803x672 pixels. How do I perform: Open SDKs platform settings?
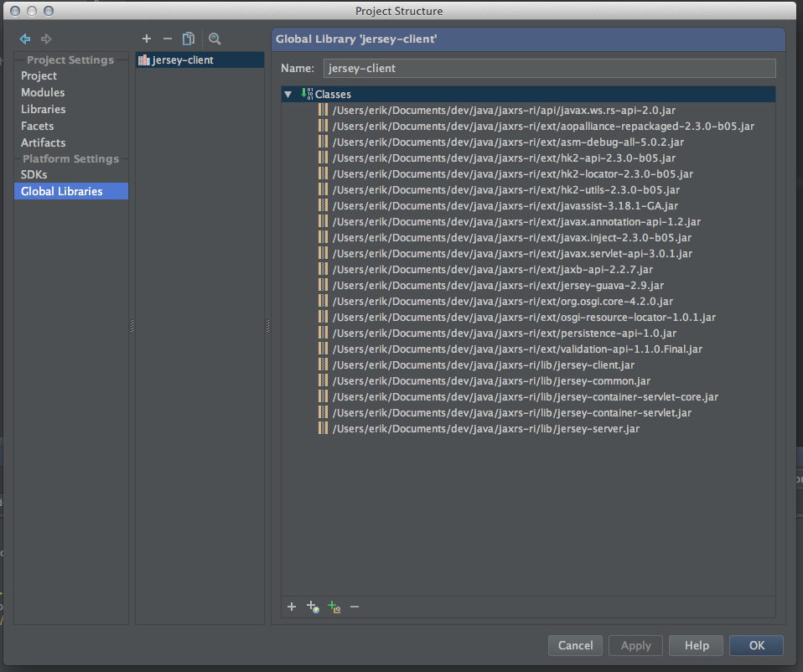pos(34,174)
